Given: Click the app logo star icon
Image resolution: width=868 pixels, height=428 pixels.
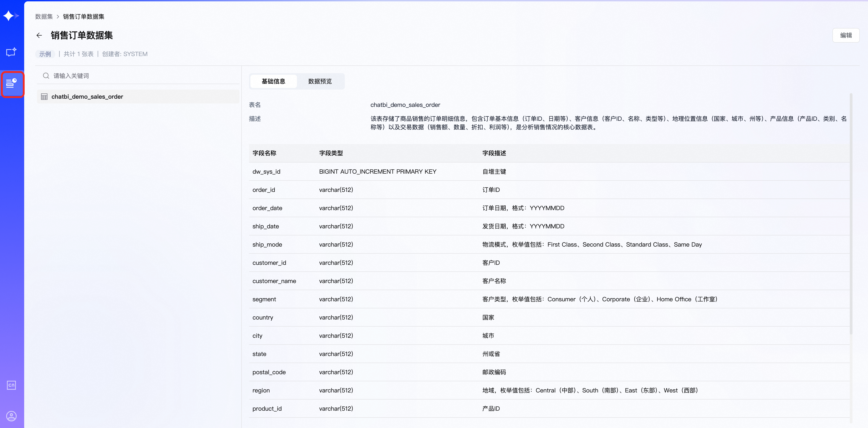Looking at the screenshot, I should pos(11,15).
